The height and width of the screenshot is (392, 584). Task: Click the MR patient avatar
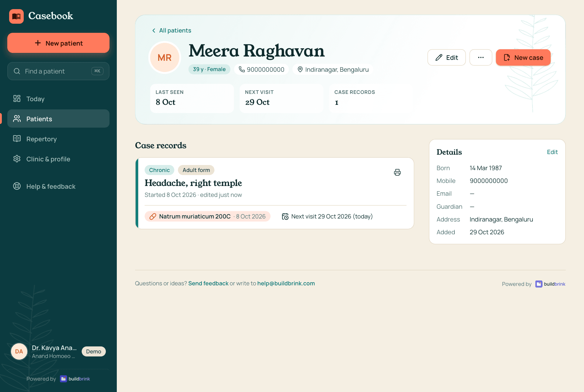pyautogui.click(x=165, y=57)
